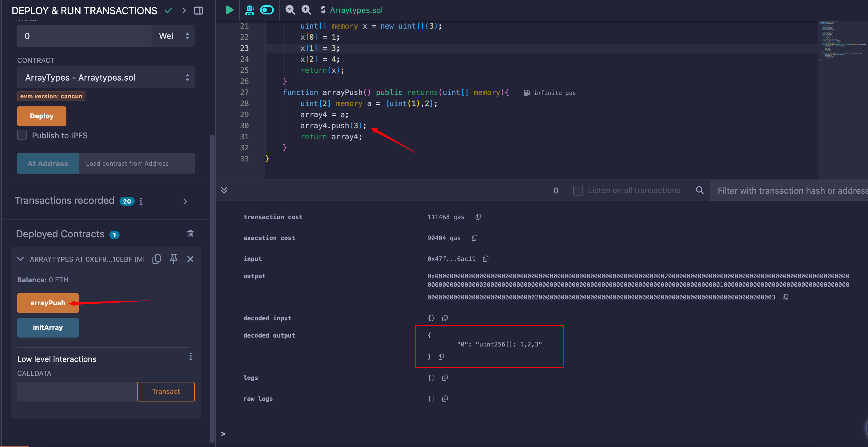The image size is (868, 447).
Task: Click the 111468 gas transaction cost text
Action: click(x=445, y=217)
